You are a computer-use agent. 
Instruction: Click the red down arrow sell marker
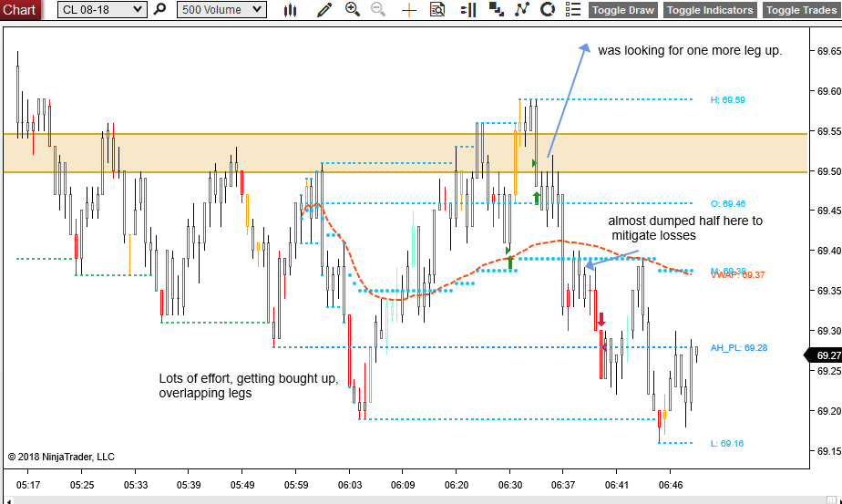601,320
